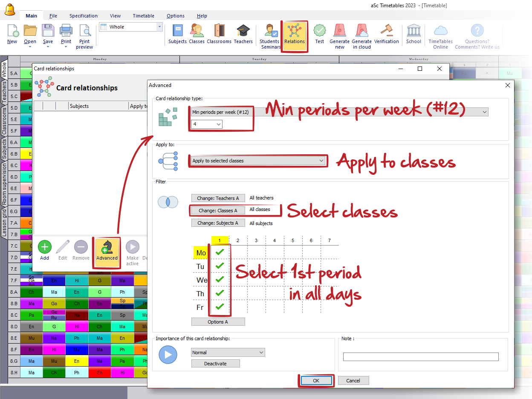The image size is (532, 399).
Task: Click the Advanced chess knight icon
Action: pos(107,247)
